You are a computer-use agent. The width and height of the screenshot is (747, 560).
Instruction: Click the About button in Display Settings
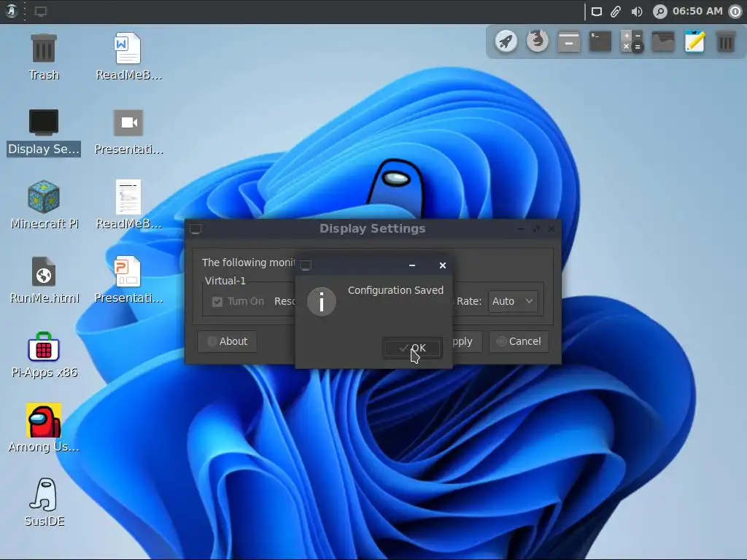(228, 341)
